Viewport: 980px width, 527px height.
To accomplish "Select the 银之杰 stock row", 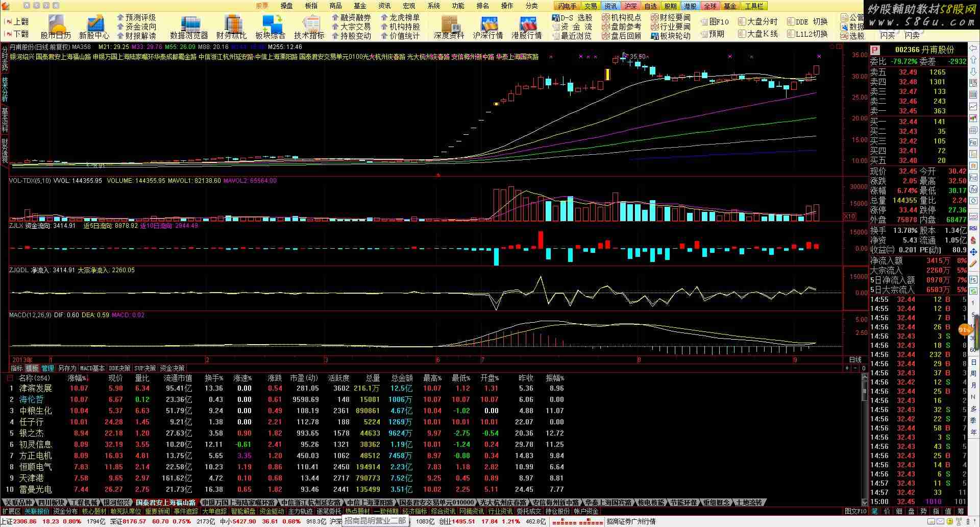I will click(x=286, y=433).
